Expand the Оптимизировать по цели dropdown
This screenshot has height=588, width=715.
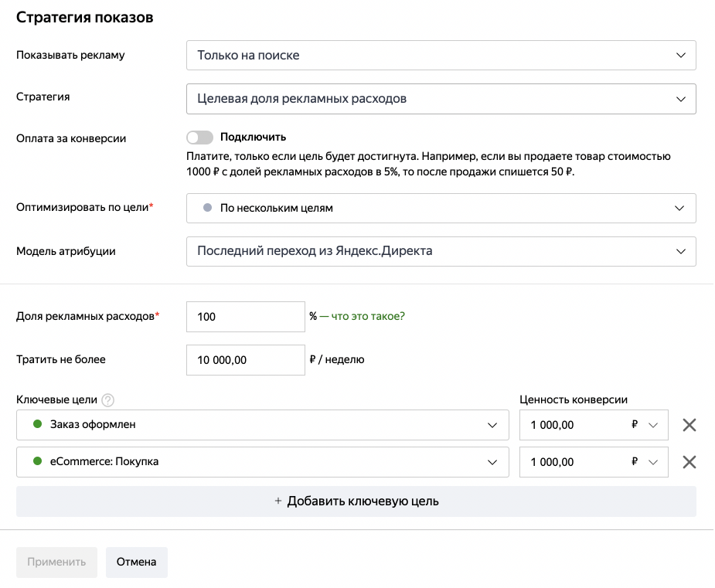[x=441, y=209]
